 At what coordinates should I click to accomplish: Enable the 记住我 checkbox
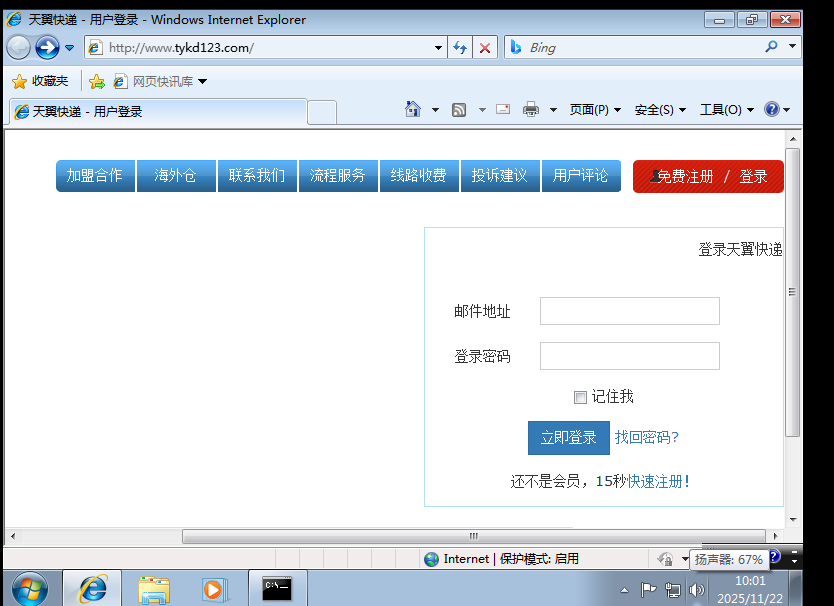point(580,397)
